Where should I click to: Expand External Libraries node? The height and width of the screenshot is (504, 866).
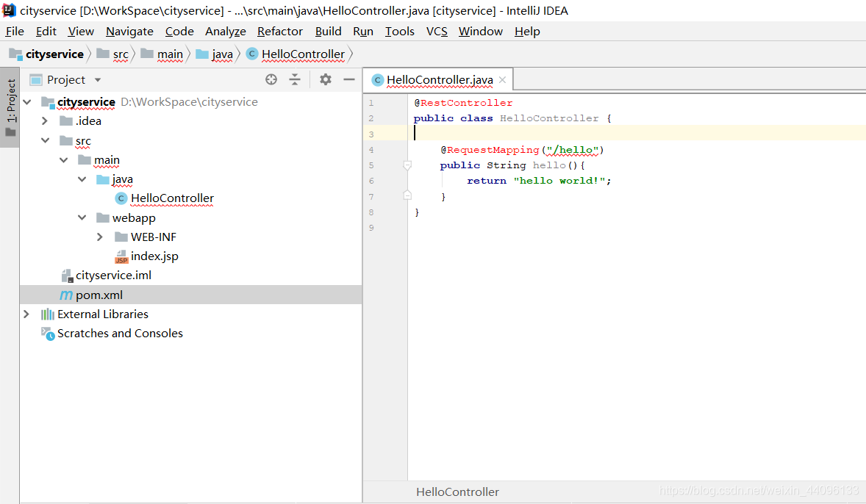pyautogui.click(x=26, y=314)
